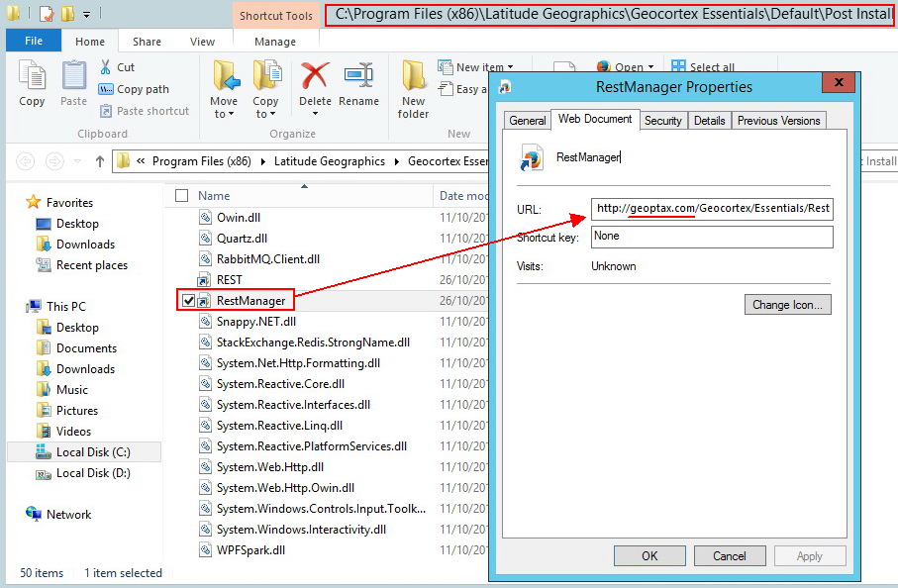The image size is (898, 588).
Task: Select the REST shortcut file
Action: (x=229, y=280)
